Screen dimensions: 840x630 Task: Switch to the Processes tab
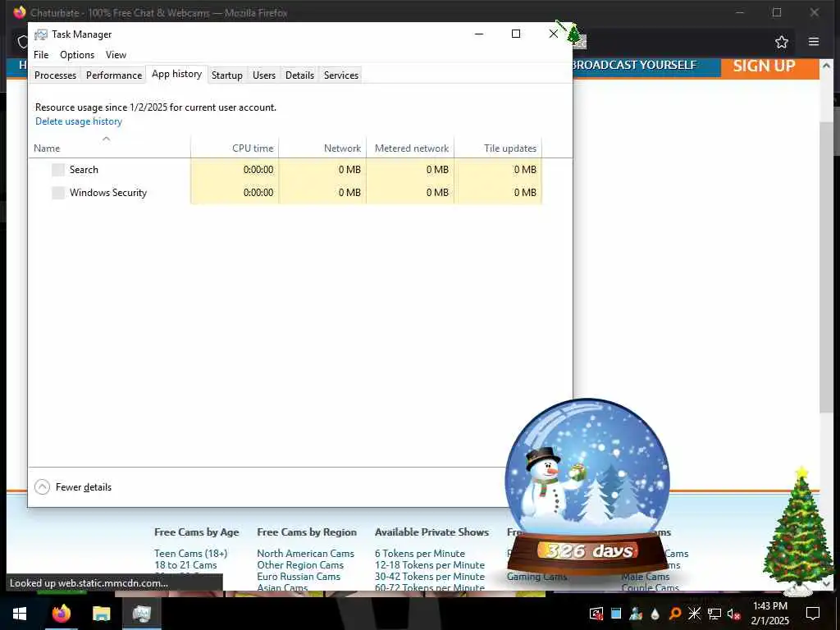pyautogui.click(x=55, y=75)
